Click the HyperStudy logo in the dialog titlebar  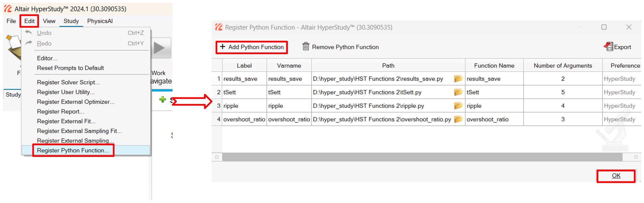(x=218, y=27)
